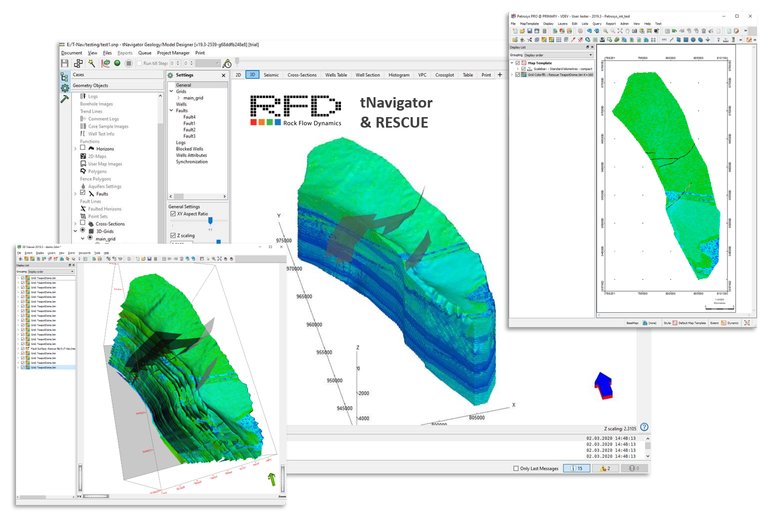The image size is (771, 517).
Task: Open the Project Manager menu
Action: coord(173,53)
